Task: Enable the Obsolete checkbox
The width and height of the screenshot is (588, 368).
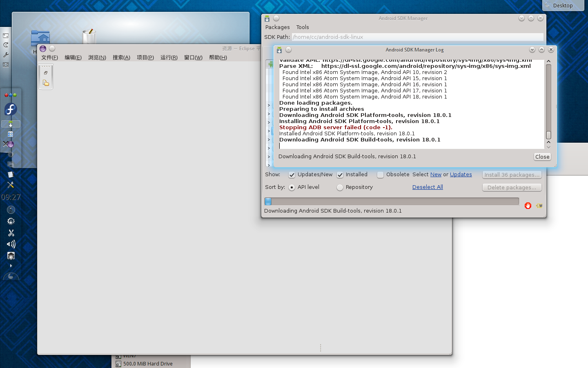Action: click(x=381, y=175)
